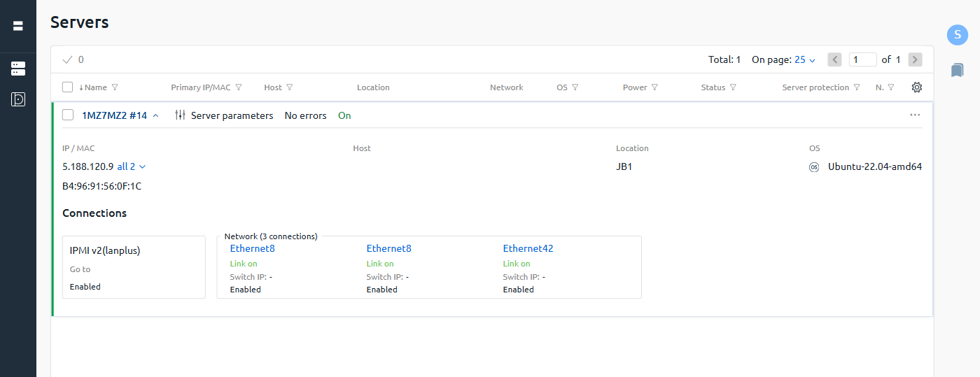Filter by the Host column funnel icon

tap(289, 87)
